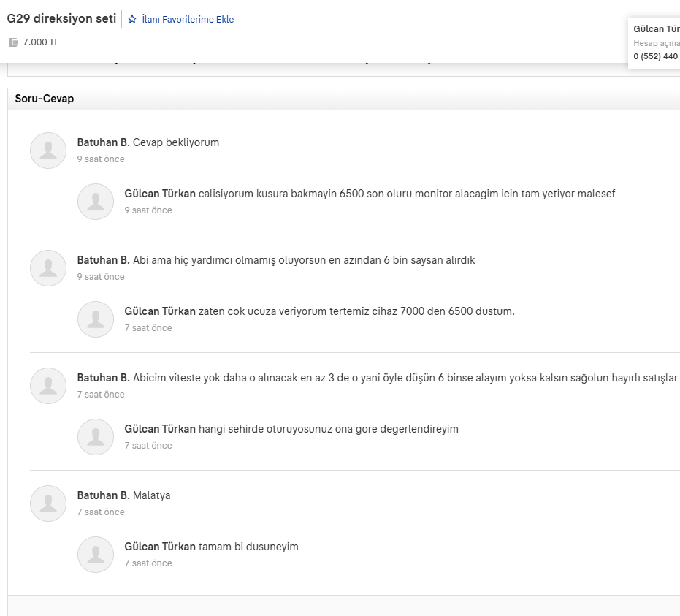Open Batuhan B. name on the "Malatya" comment
Viewport: 680px width, 616px height.
pos(103,495)
